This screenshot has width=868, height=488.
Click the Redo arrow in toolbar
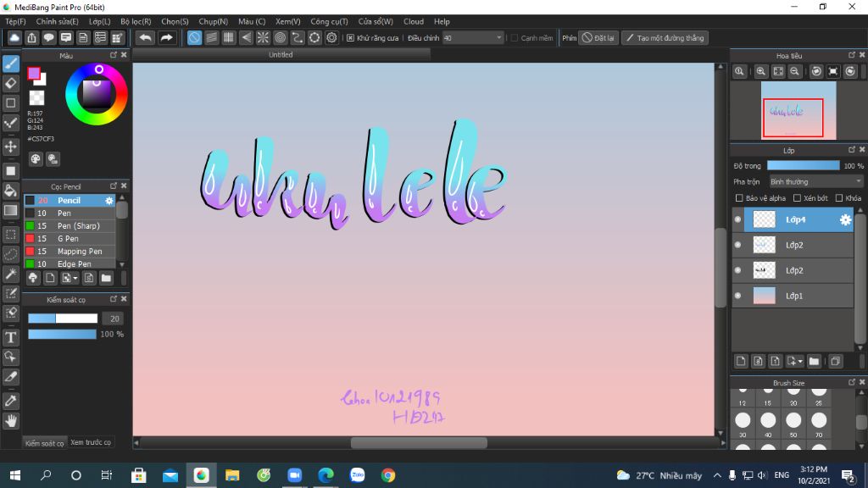pyautogui.click(x=166, y=37)
